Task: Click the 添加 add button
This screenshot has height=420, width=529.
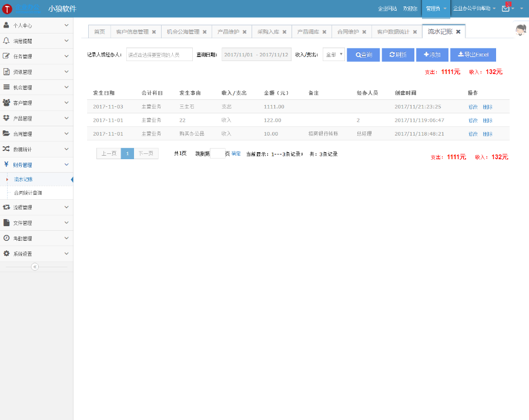Action: coord(432,55)
